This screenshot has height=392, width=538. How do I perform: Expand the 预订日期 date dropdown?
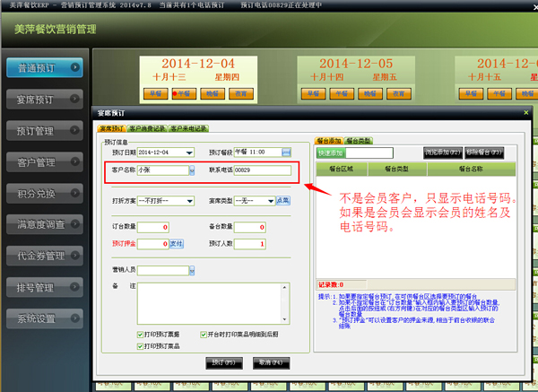point(189,152)
